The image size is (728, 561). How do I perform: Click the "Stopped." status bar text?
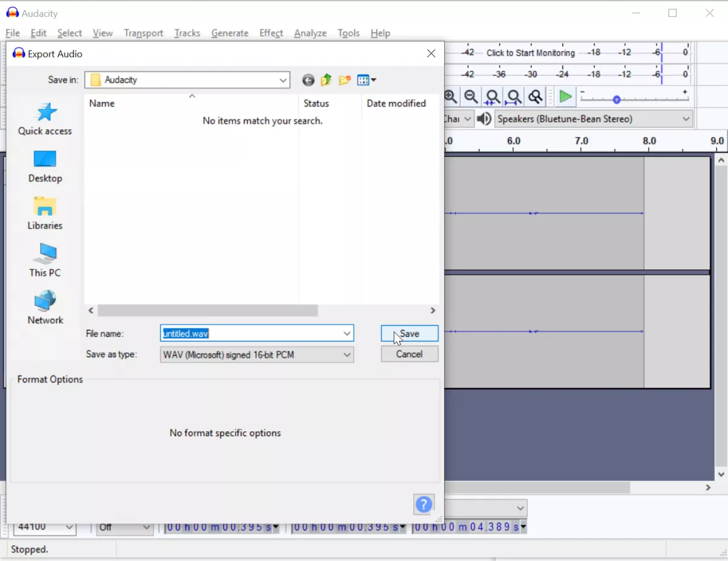(30, 549)
